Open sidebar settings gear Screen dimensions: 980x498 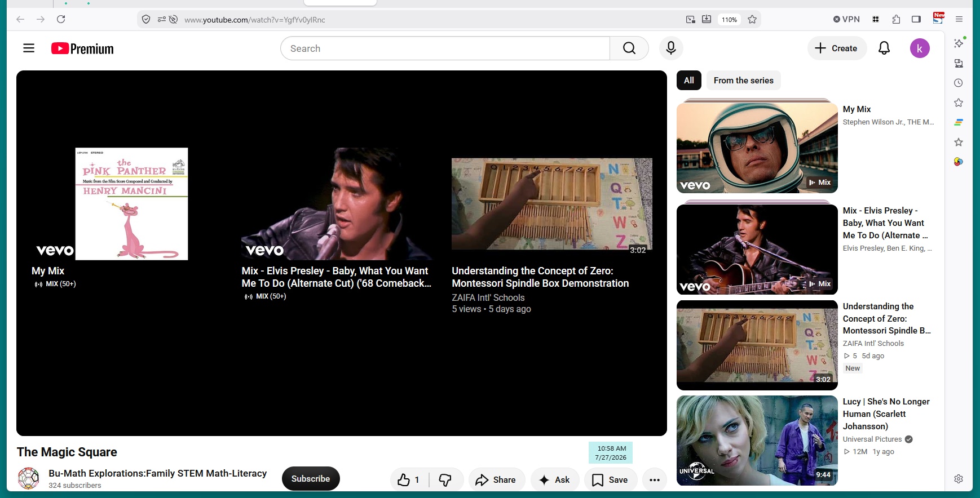pyautogui.click(x=959, y=479)
